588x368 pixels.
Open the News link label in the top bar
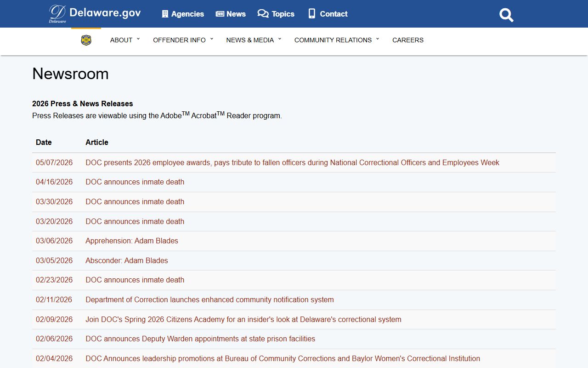236,14
